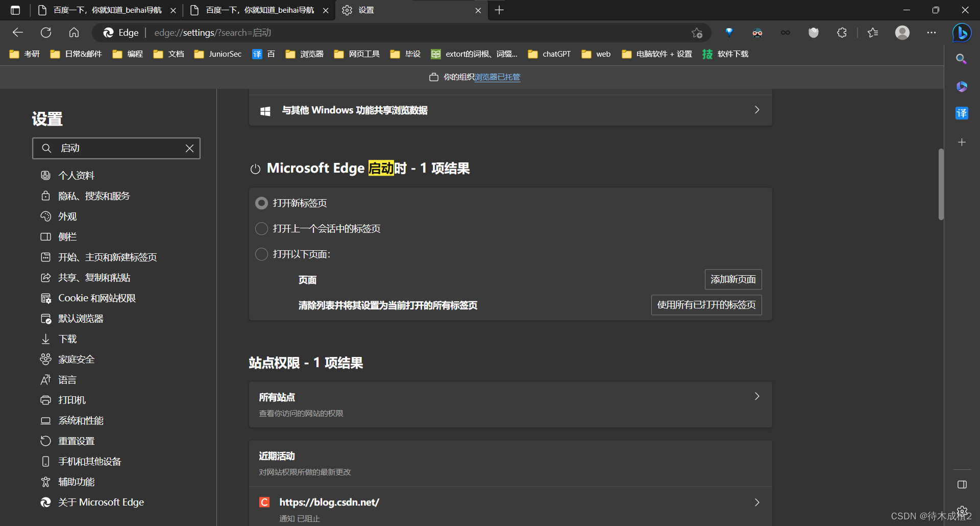980x526 pixels.
Task: Clear the settings search box text
Action: coord(189,148)
